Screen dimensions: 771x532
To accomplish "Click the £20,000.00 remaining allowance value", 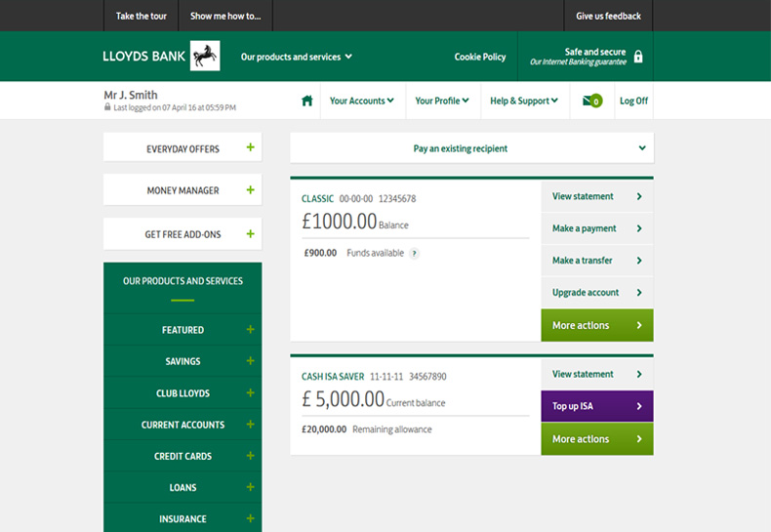I will tap(324, 430).
